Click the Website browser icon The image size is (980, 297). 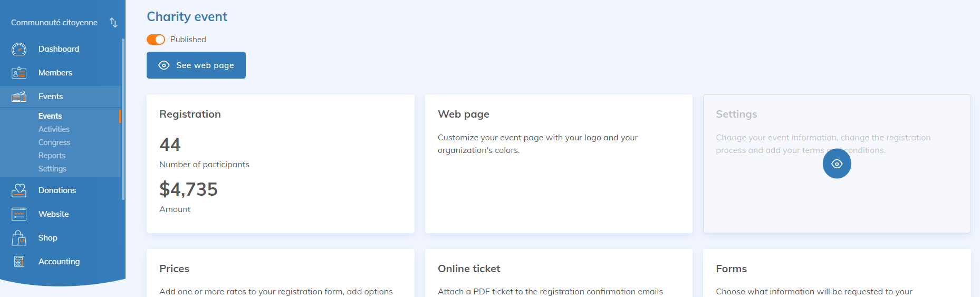coord(19,214)
